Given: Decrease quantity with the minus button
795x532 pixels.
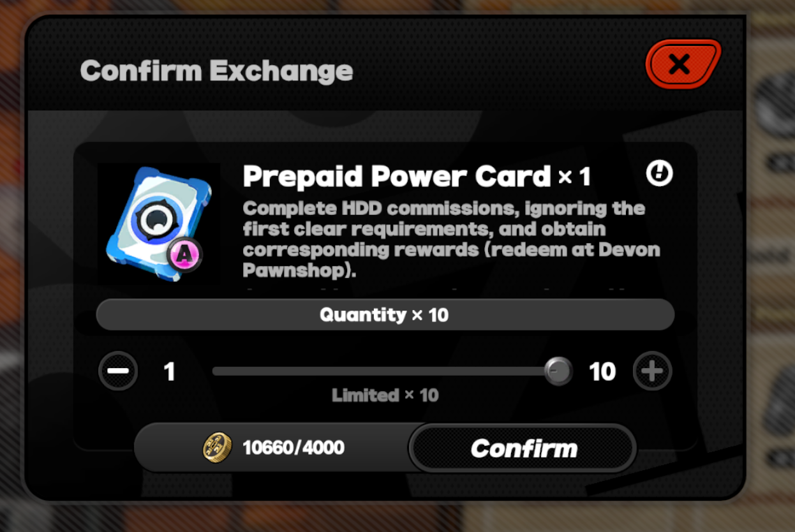Looking at the screenshot, I should tap(118, 371).
